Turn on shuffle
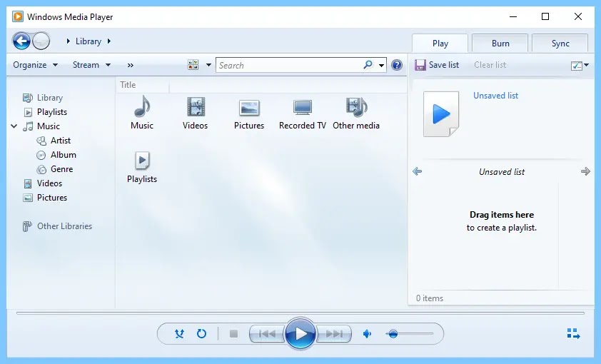 click(179, 334)
